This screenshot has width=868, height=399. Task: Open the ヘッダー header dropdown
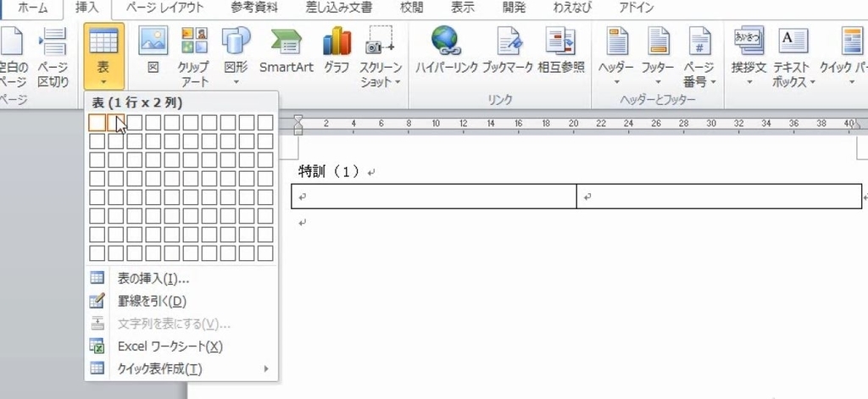click(x=616, y=57)
